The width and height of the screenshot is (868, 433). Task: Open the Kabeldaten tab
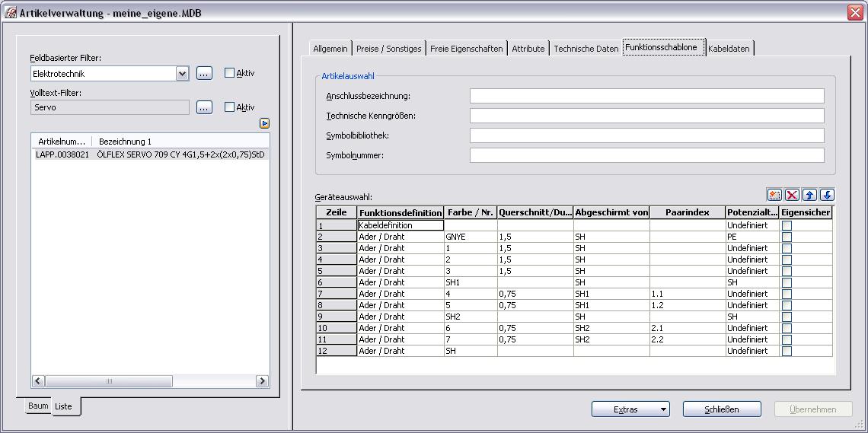tap(729, 49)
